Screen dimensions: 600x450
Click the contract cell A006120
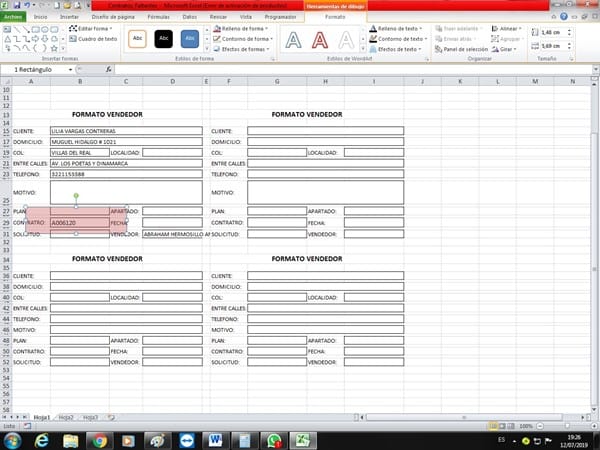(x=80, y=223)
